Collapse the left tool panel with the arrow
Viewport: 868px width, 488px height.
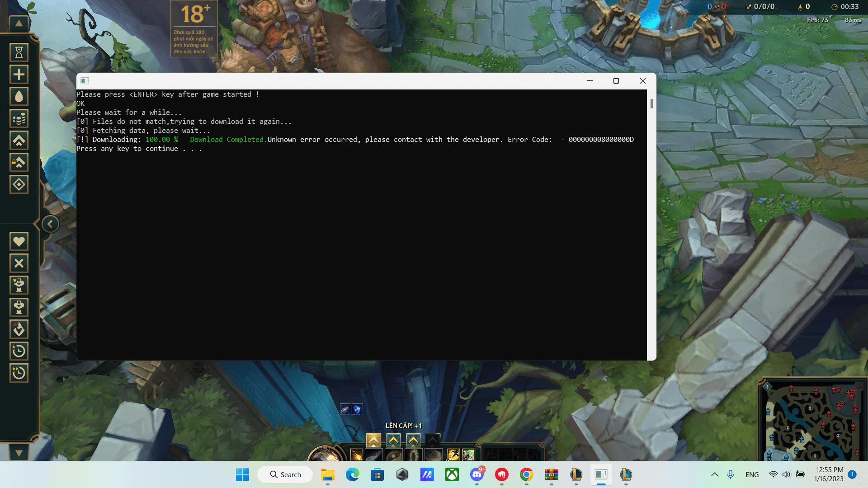[50, 224]
